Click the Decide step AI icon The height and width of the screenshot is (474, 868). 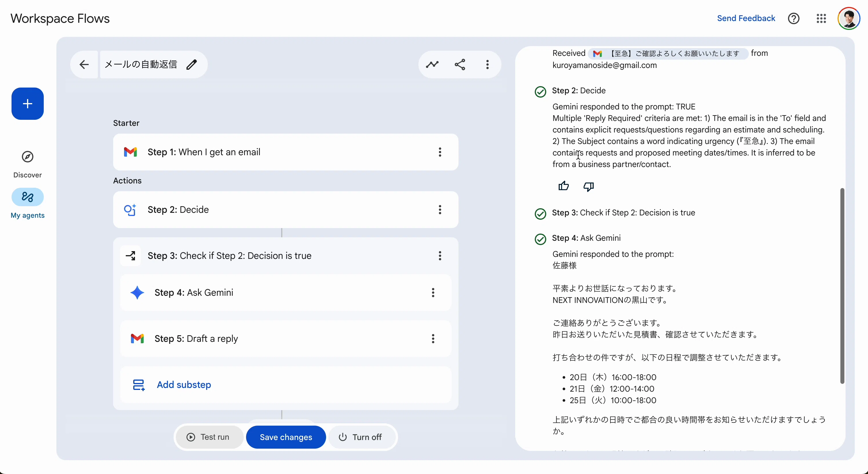click(130, 210)
